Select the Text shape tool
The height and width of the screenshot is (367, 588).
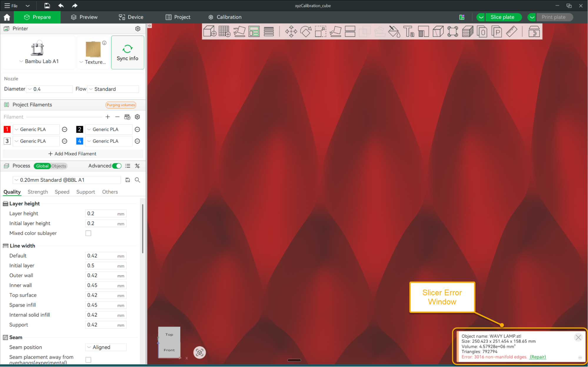[x=409, y=31]
